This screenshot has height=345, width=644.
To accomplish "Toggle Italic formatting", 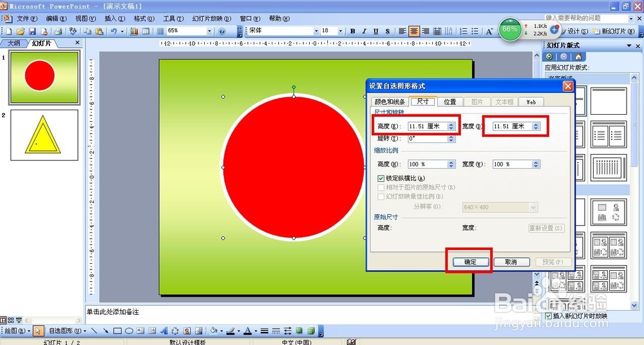I will pyautogui.click(x=364, y=31).
